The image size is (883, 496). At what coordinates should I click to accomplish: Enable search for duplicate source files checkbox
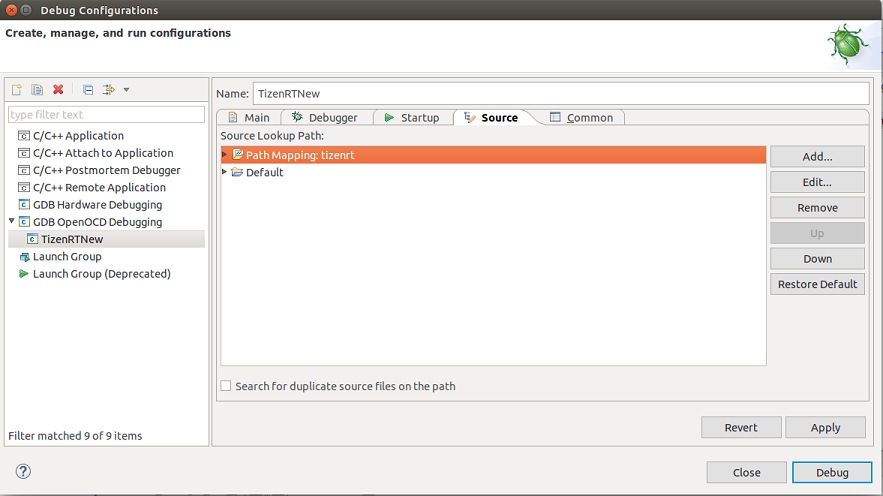click(x=226, y=386)
